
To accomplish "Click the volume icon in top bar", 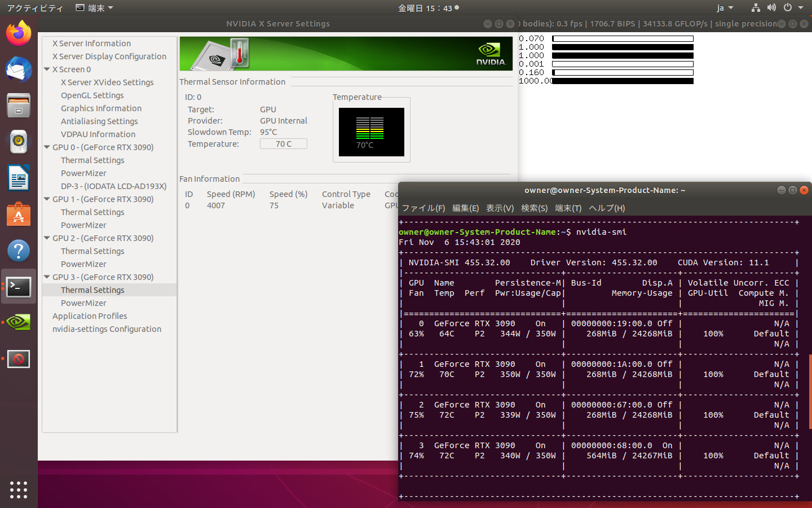I will point(771,8).
